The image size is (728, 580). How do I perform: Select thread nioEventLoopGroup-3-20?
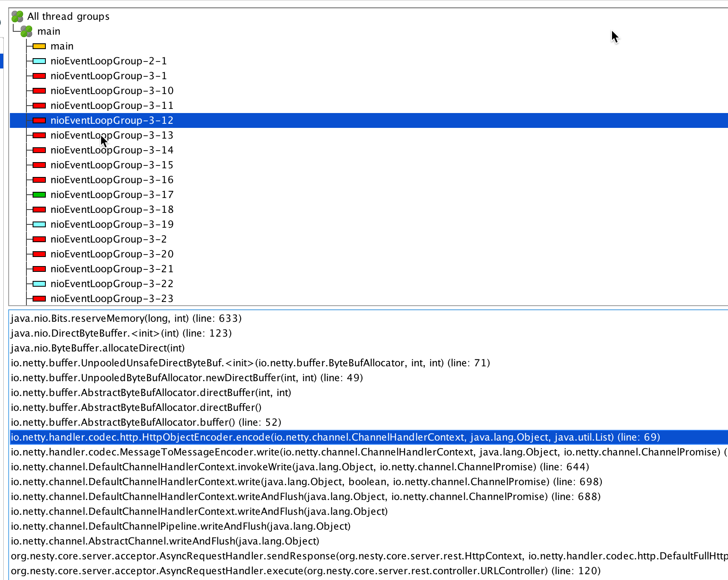pyautogui.click(x=112, y=254)
